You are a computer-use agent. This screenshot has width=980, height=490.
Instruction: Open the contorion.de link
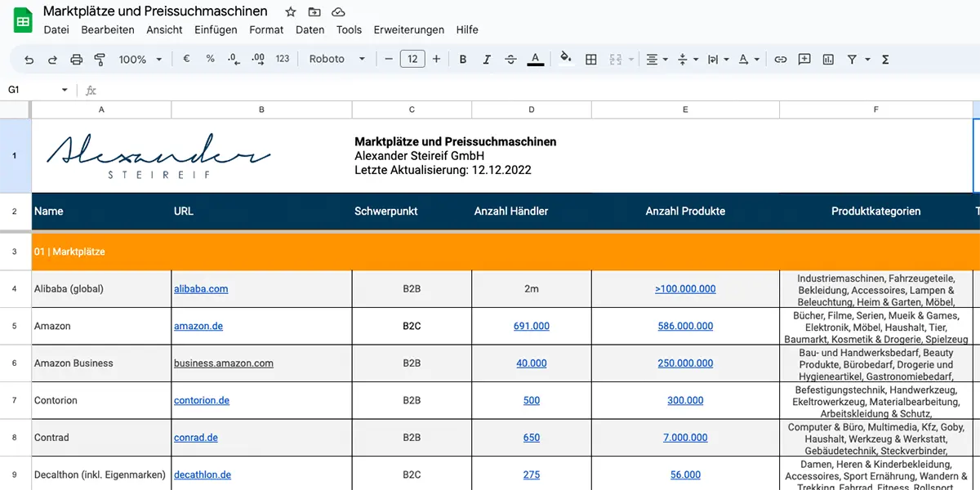click(202, 400)
